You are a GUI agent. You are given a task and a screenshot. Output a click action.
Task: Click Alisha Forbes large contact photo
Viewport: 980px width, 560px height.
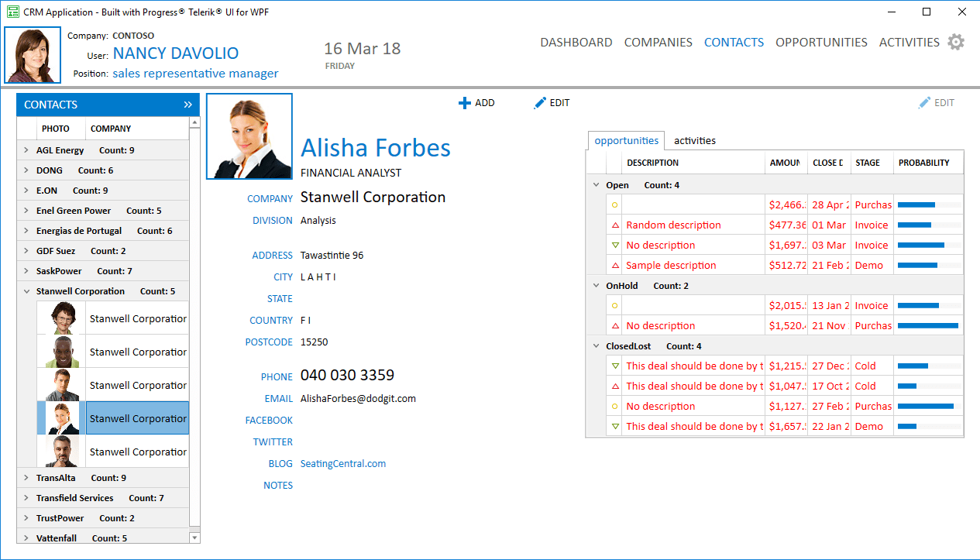point(249,136)
